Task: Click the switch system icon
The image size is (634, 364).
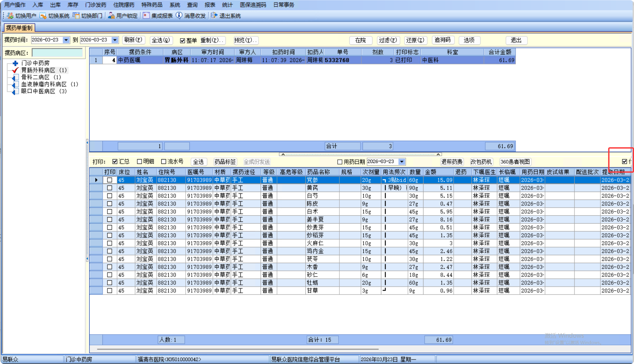Action: pos(43,16)
